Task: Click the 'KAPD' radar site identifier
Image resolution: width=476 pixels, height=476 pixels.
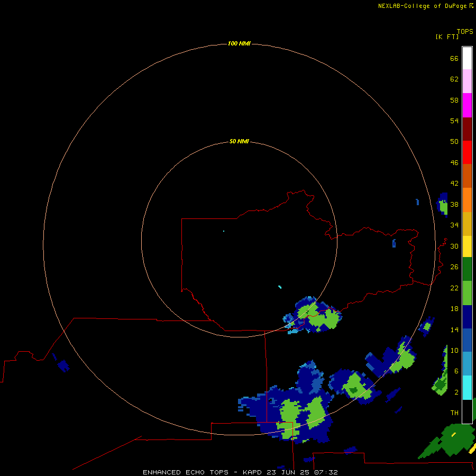Action: point(252,472)
